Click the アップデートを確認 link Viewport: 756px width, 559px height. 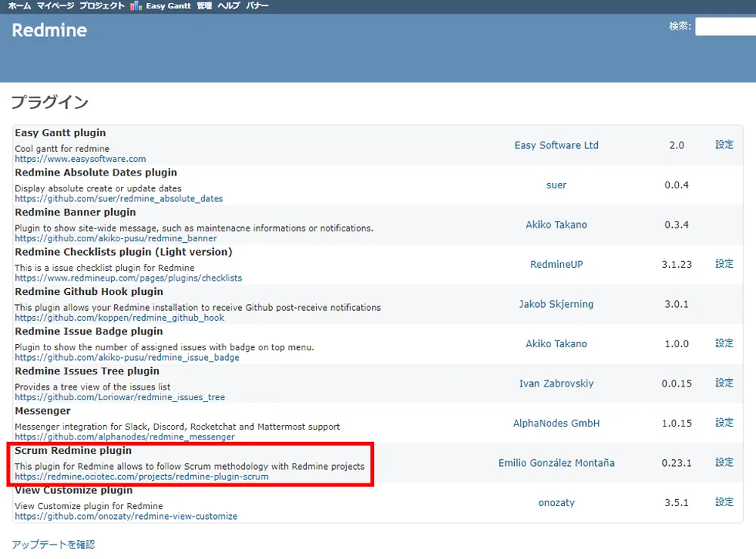click(x=53, y=545)
